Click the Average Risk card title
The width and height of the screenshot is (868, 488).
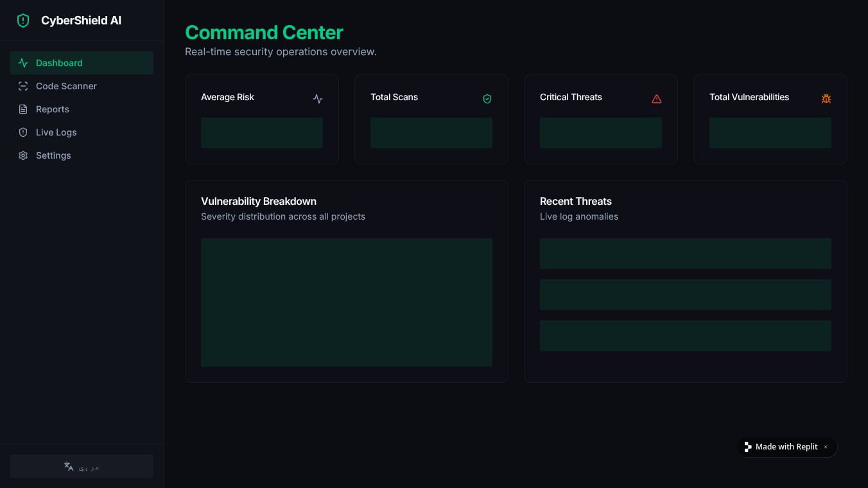pos(227,97)
